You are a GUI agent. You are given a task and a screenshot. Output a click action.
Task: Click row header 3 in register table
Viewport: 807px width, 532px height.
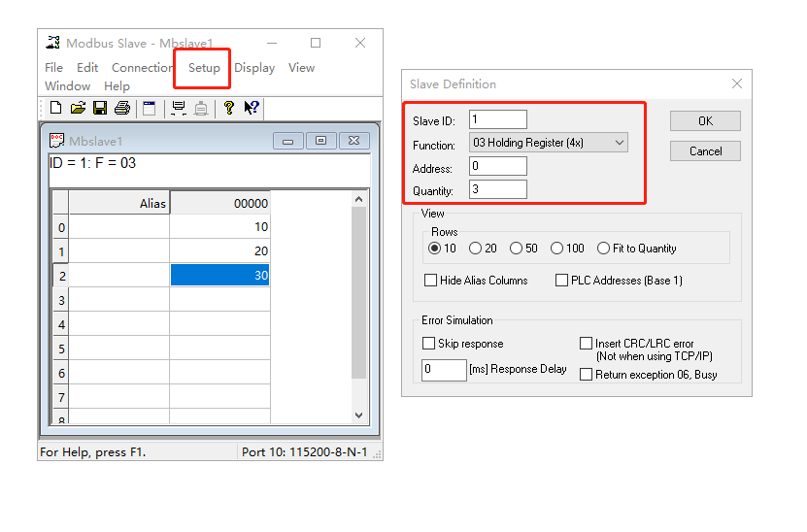tap(61, 300)
